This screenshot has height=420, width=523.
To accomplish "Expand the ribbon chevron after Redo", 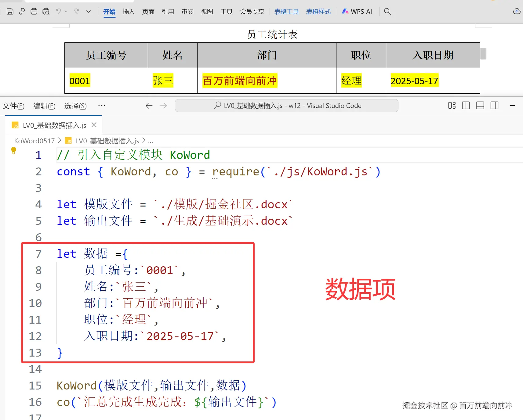I will (88, 12).
